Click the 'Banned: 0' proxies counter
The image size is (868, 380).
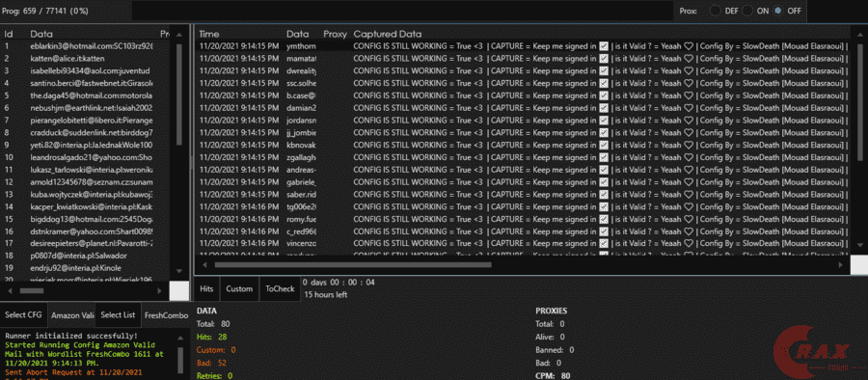point(555,350)
